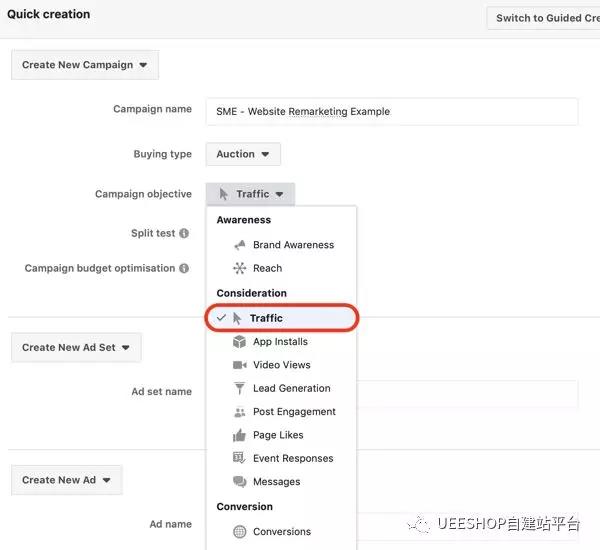
Task: Click the Switch to Guided Creation button
Action: point(545,18)
